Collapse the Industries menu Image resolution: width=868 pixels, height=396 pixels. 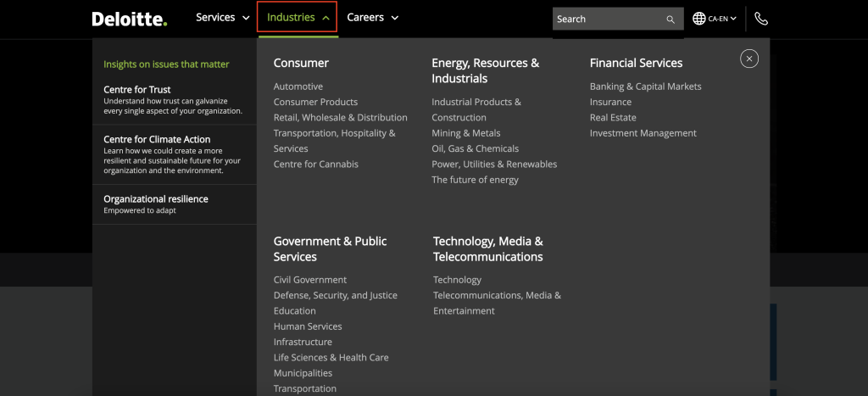pyautogui.click(x=298, y=18)
